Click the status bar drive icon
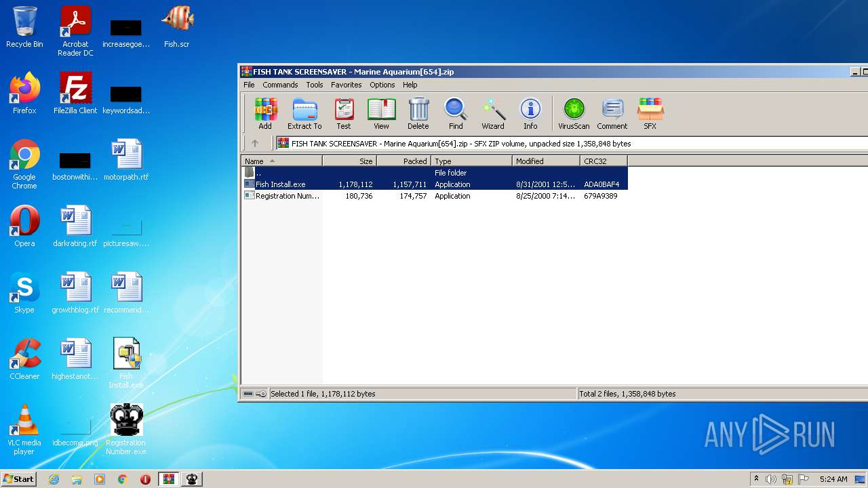 click(x=248, y=394)
